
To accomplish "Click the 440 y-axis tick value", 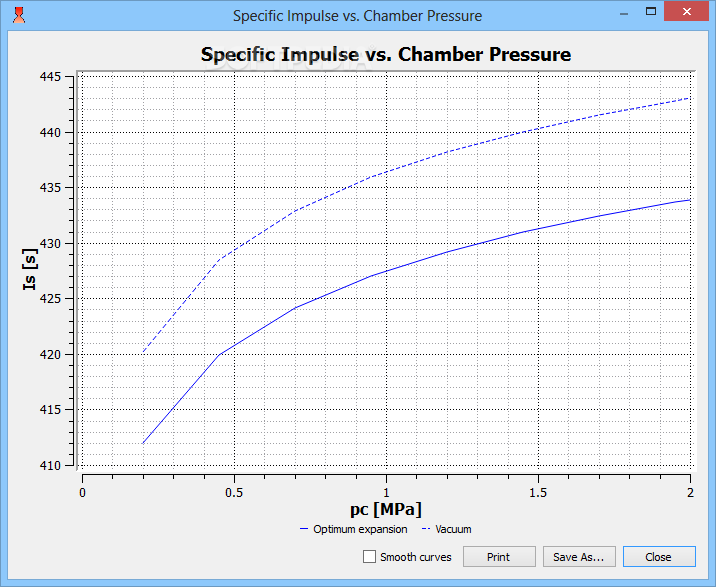I will 50,132.
